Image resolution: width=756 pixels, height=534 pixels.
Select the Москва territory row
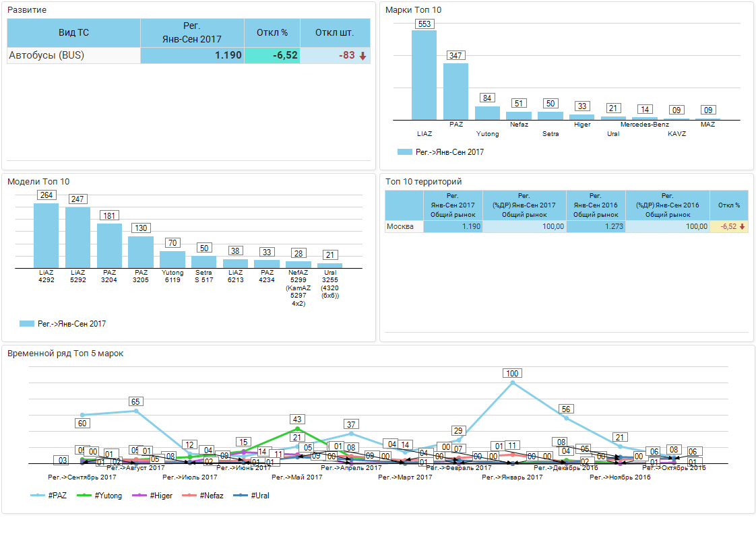click(x=404, y=227)
